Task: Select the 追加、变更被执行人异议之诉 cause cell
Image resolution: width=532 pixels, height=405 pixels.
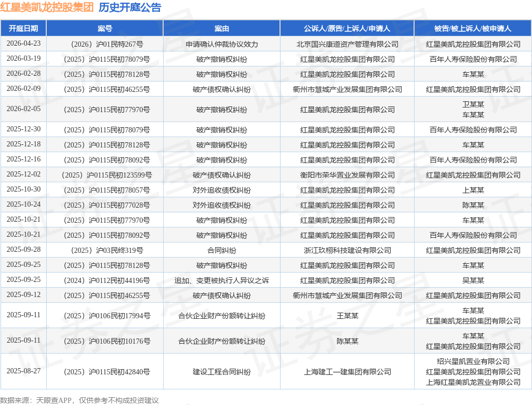Action: [x=221, y=280]
